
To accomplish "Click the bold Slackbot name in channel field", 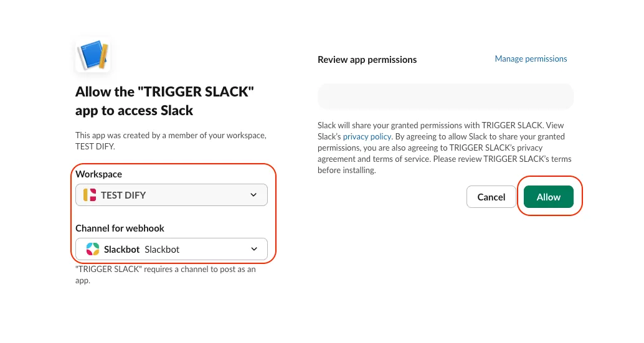I will [x=121, y=249].
